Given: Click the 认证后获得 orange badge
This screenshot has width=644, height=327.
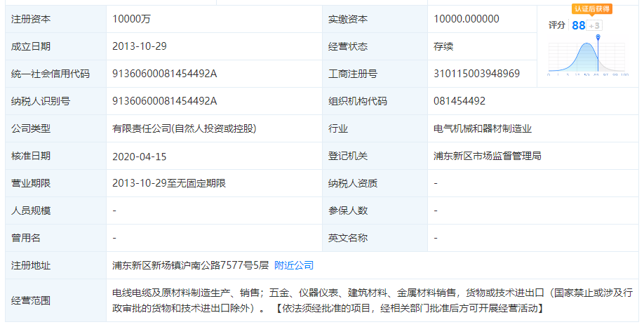Looking at the screenshot, I should pos(591,9).
